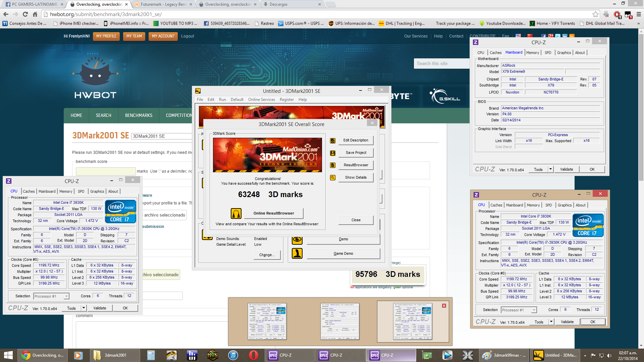Click the purple Z icon in the left CPU-Z title bar
644x362 pixels.
coord(9,181)
